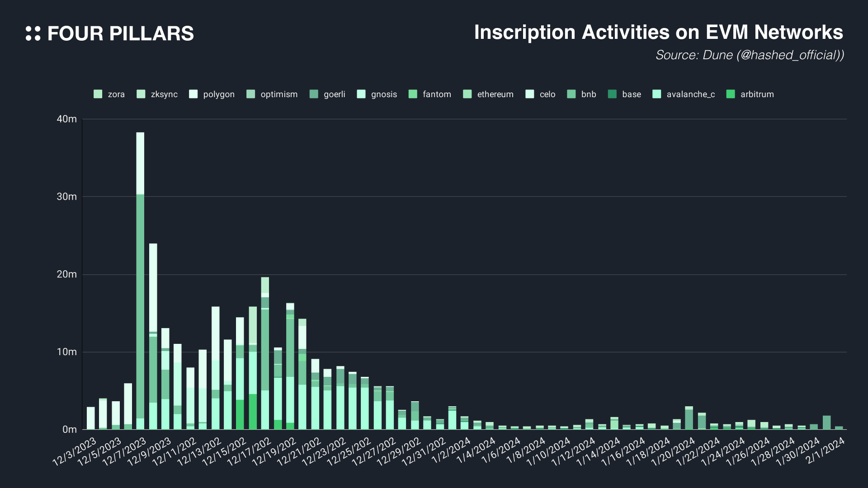Click the 40m y-axis label

(x=67, y=119)
